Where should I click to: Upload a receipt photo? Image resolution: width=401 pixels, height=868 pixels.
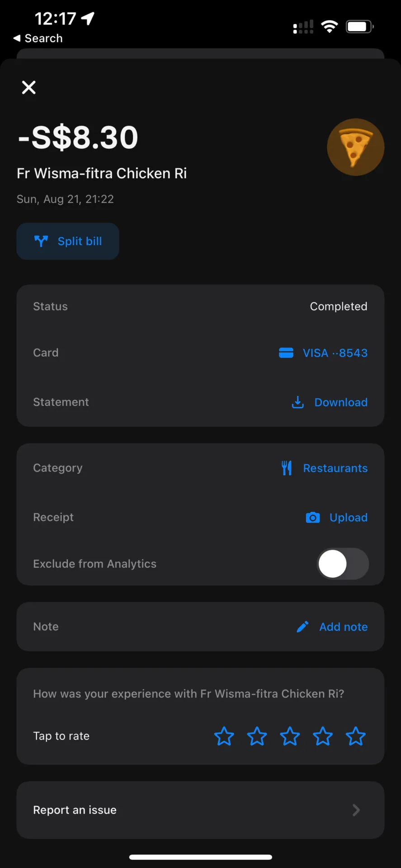click(x=348, y=518)
